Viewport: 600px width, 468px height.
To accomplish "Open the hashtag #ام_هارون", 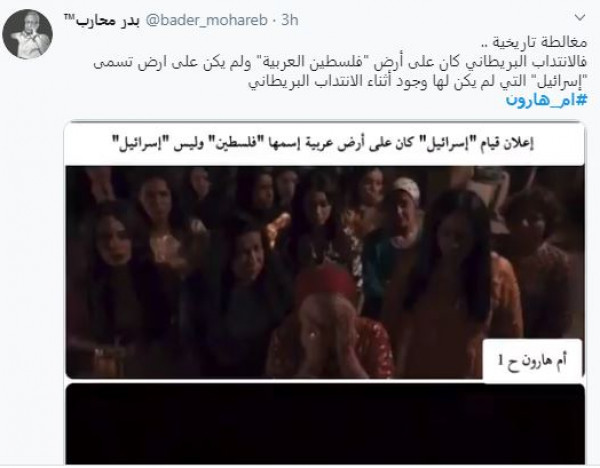I will (x=546, y=100).
